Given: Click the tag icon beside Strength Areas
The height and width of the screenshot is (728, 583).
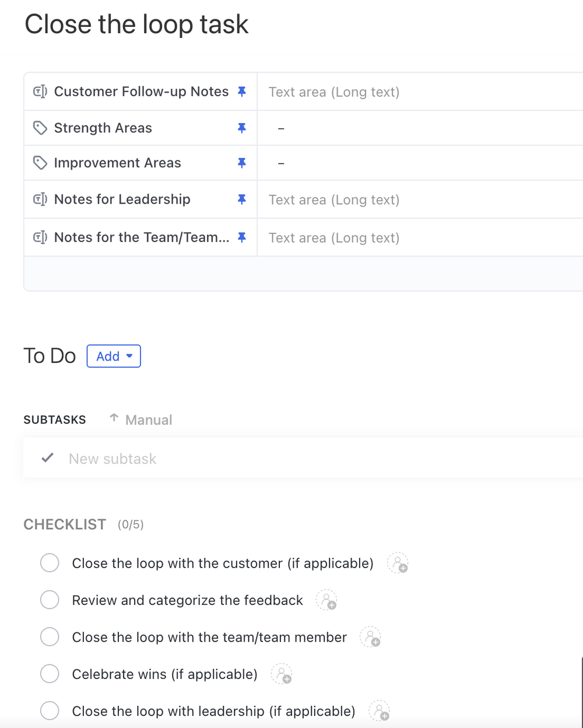Looking at the screenshot, I should [x=40, y=128].
